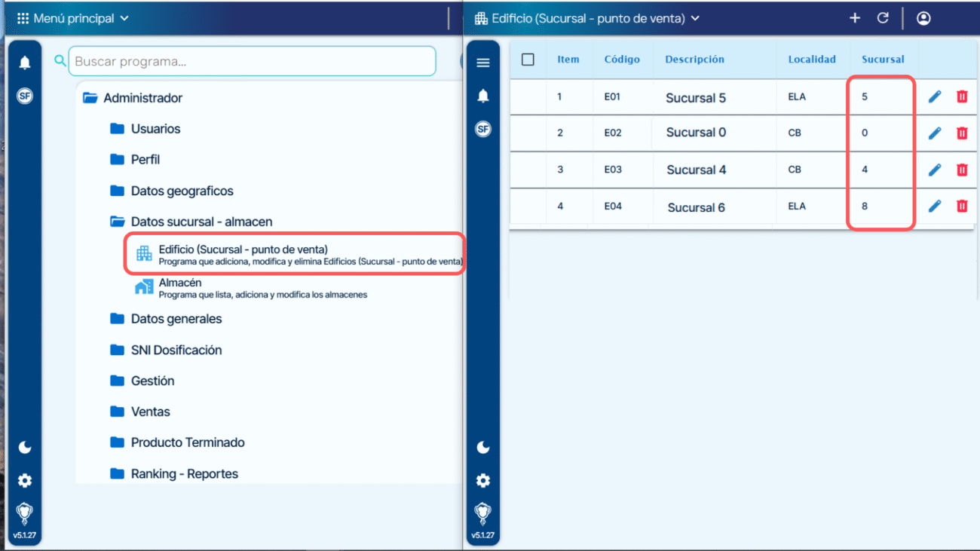Screen dimensions: 980x551
Task: Open the Edificio title dropdown arrow
Action: (695, 18)
